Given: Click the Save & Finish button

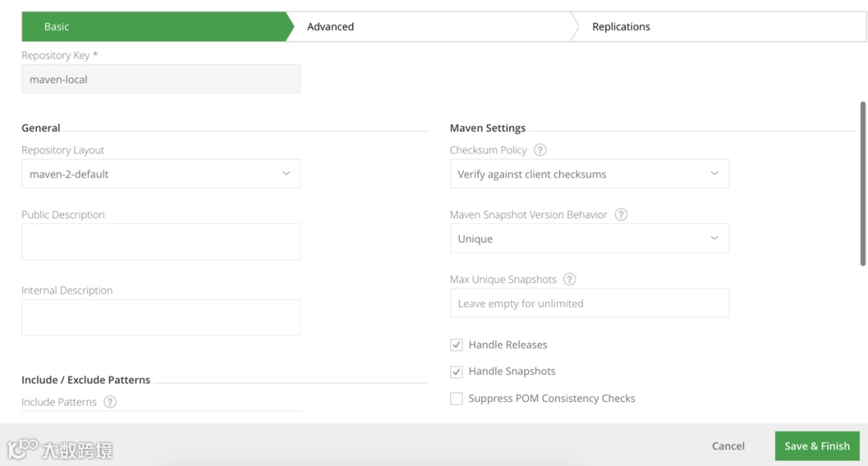Looking at the screenshot, I should click(x=817, y=446).
